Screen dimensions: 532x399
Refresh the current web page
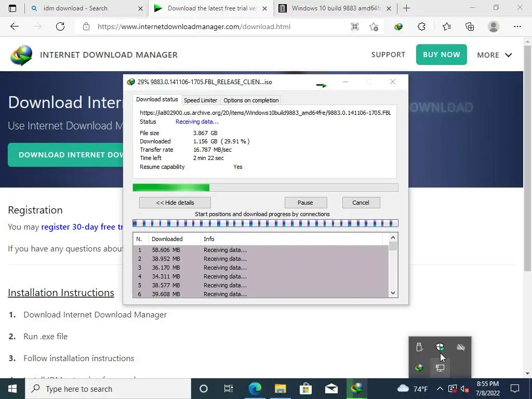pyautogui.click(x=60, y=26)
